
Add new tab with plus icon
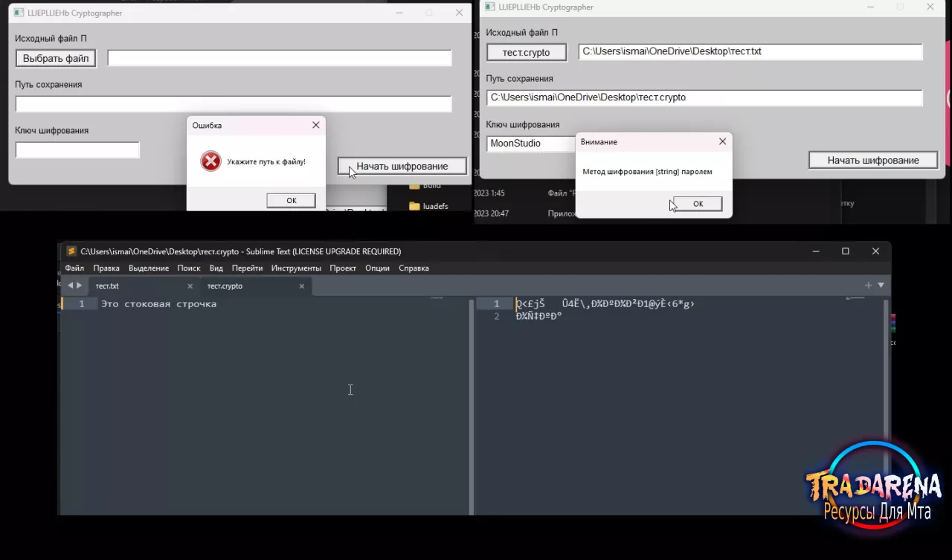[868, 286]
